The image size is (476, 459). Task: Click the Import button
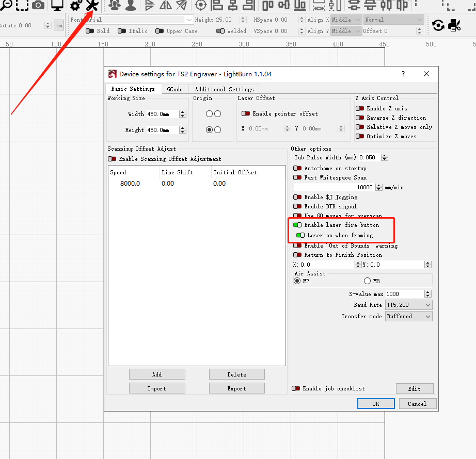click(157, 388)
